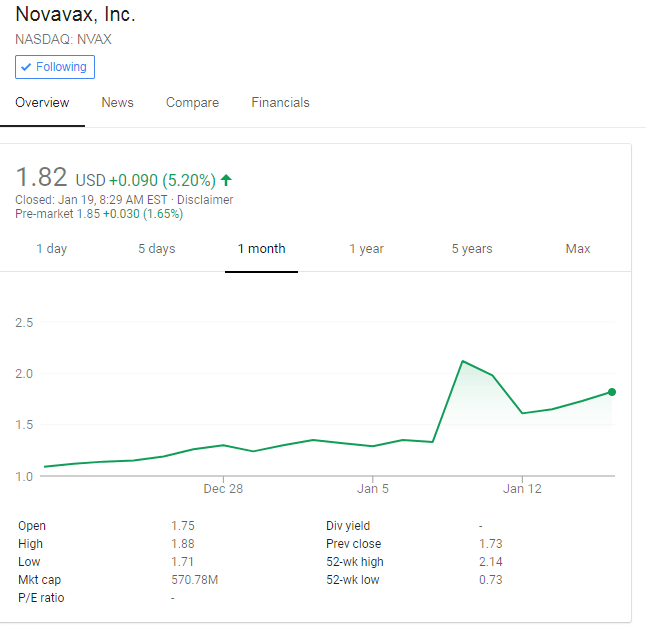
Task: Select the 1 month chart range
Action: 261,249
